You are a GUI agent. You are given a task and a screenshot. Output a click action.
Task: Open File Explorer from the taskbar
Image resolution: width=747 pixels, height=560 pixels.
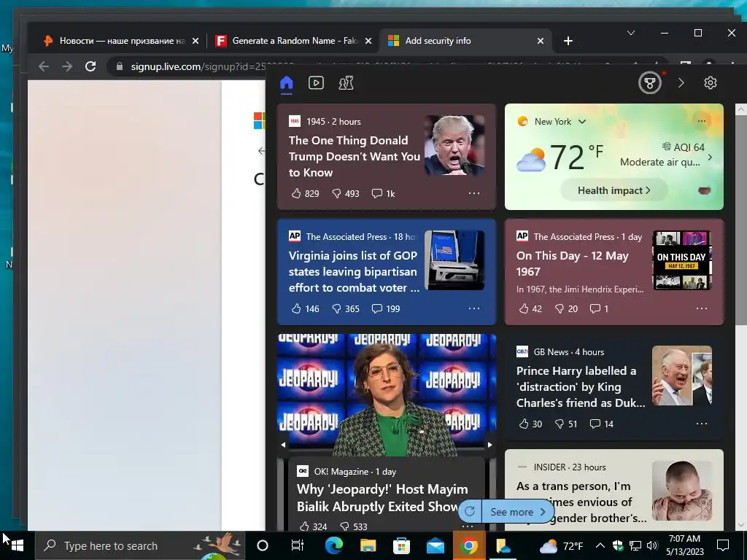(x=368, y=545)
